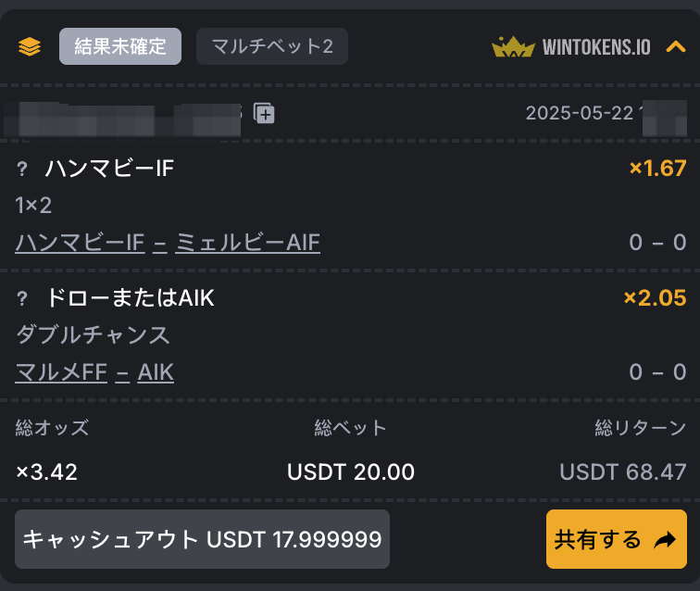
Task: Collapse the bet slip with orange chevron
Action: [675, 46]
